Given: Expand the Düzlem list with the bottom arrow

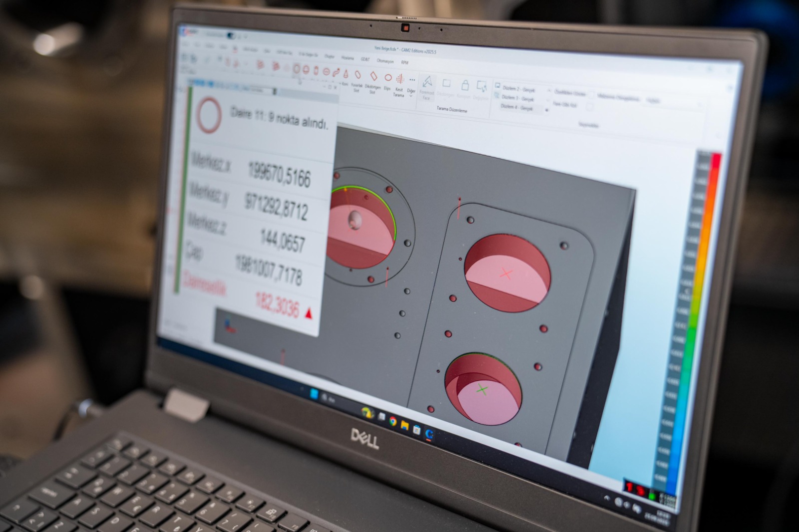Looking at the screenshot, I should 546,110.
